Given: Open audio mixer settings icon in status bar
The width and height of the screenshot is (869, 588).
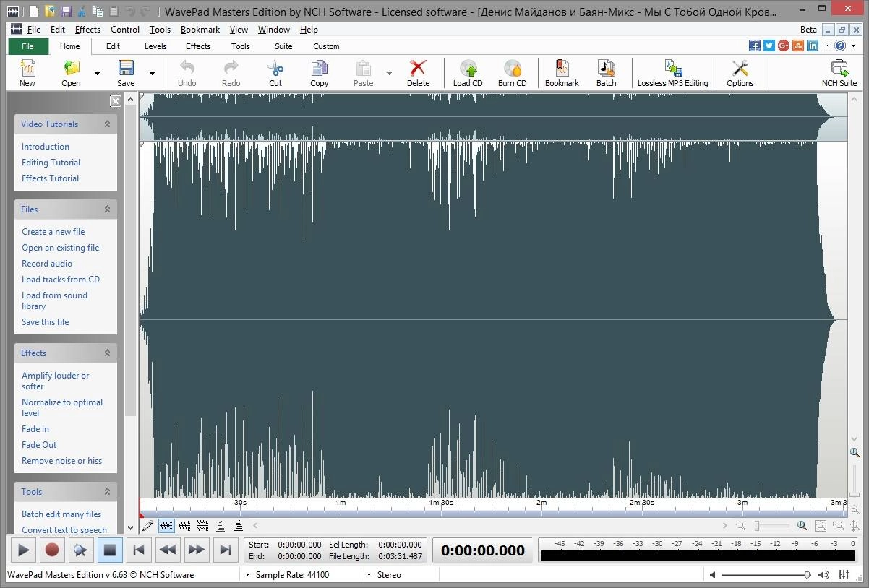Looking at the screenshot, I should pos(844,574).
